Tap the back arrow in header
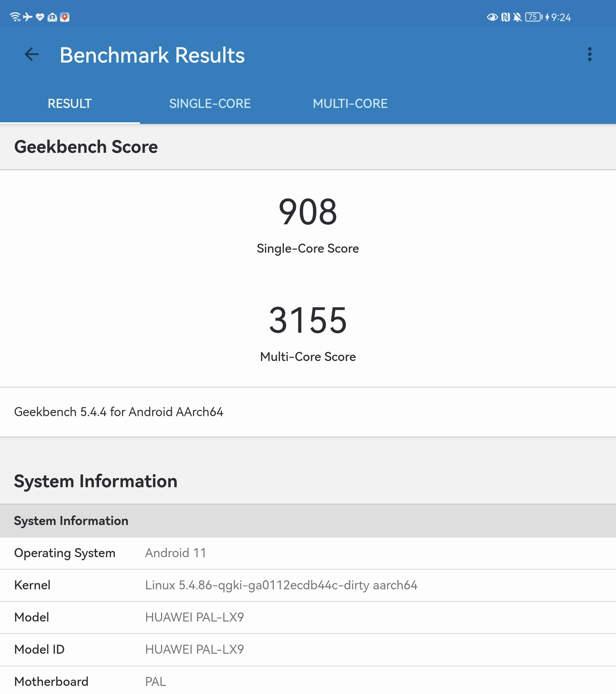 (x=31, y=54)
